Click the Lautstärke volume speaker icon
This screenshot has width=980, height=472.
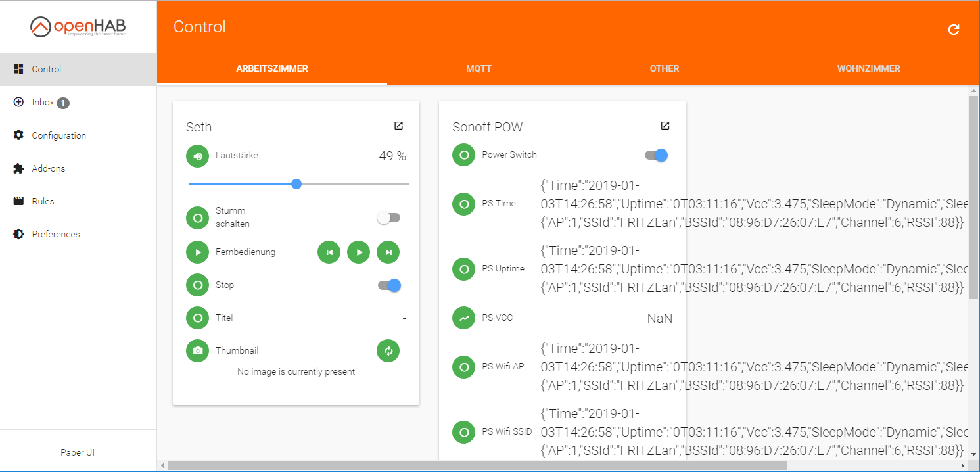(197, 156)
